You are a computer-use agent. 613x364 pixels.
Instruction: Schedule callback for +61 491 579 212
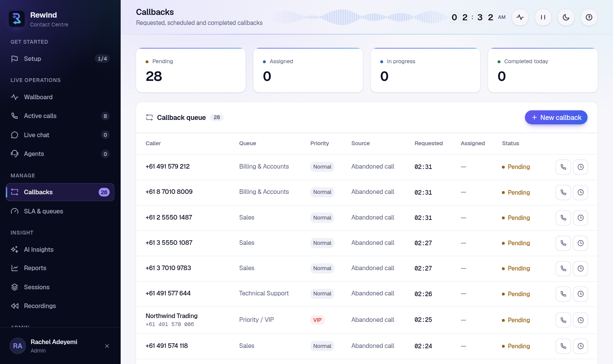pyautogui.click(x=580, y=167)
